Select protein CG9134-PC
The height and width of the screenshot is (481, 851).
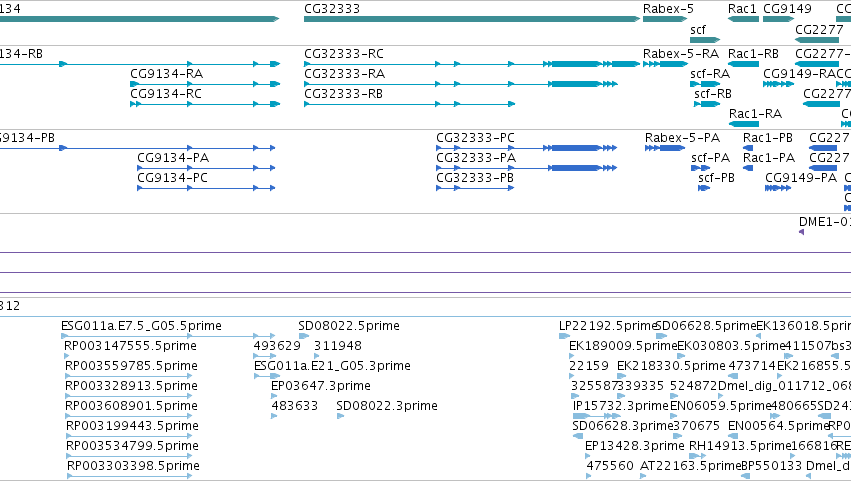tap(172, 178)
